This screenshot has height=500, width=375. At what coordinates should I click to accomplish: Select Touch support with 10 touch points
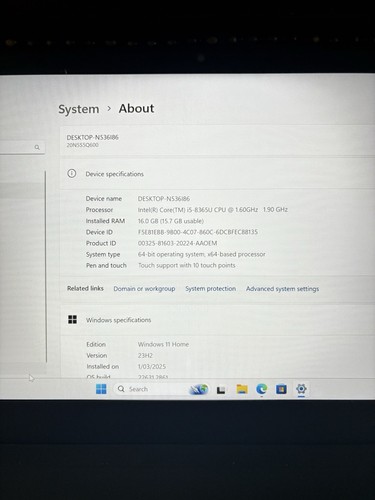point(187,265)
